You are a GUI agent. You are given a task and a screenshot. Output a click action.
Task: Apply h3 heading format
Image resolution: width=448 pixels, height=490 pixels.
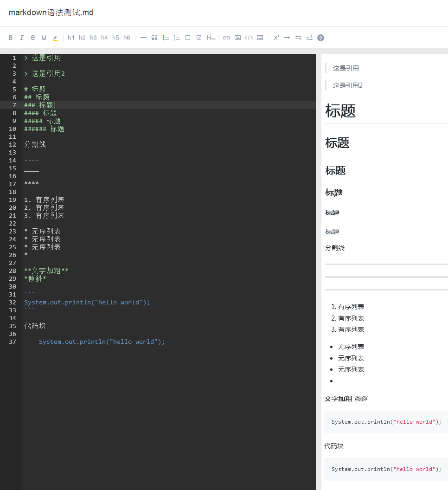click(x=93, y=38)
